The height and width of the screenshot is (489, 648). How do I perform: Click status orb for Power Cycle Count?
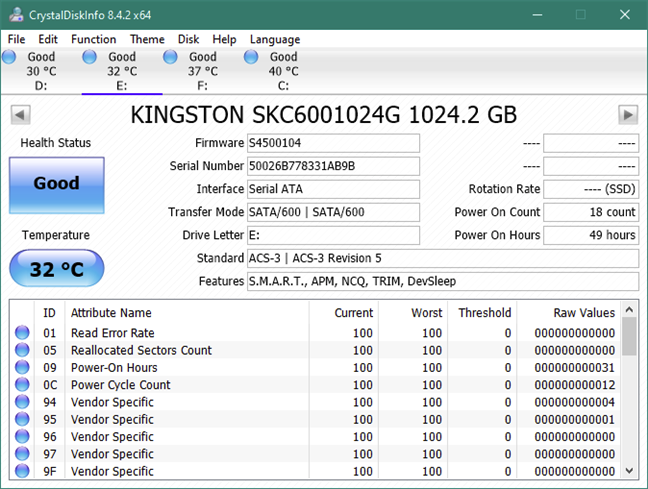[x=22, y=385]
